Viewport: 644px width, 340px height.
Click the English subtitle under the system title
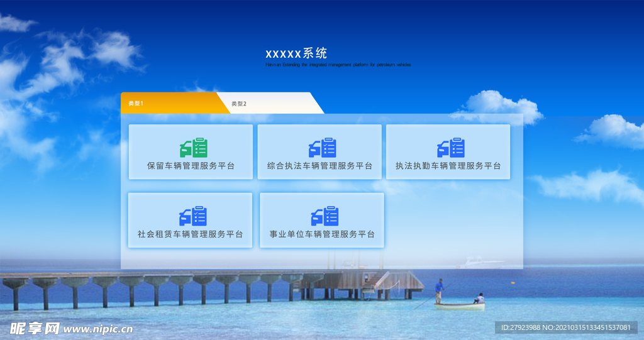coord(338,65)
